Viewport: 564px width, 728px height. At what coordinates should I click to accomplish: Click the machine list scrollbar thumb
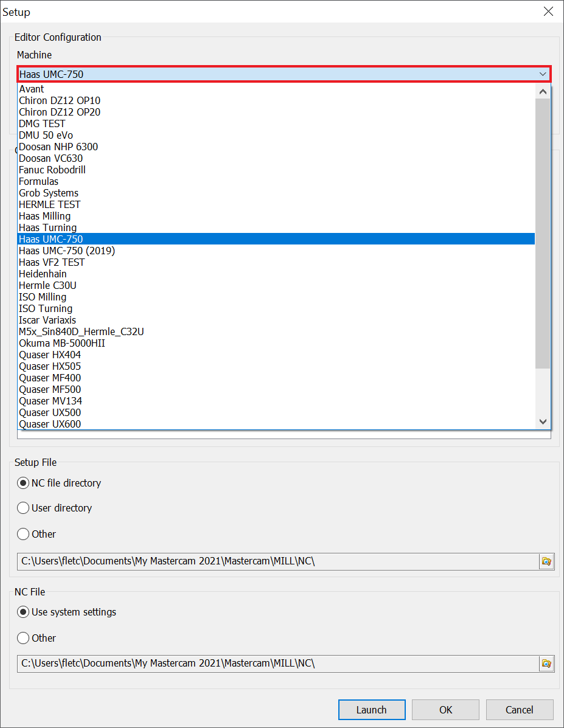[543, 234]
